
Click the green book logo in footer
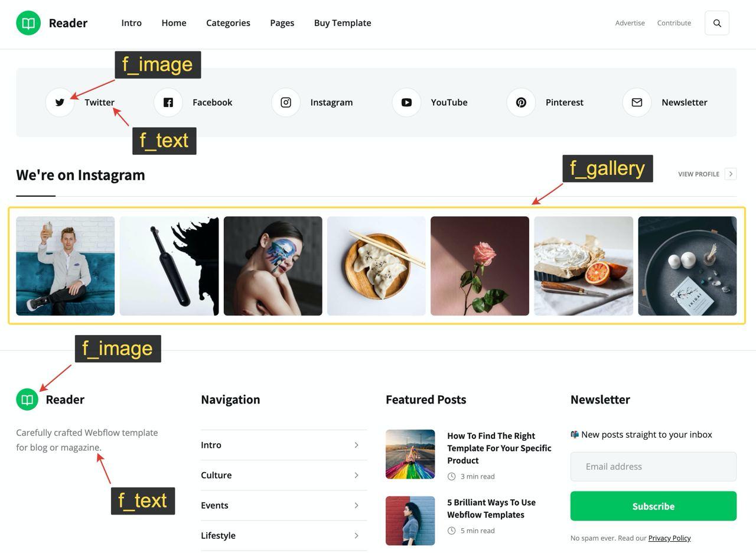click(x=27, y=399)
